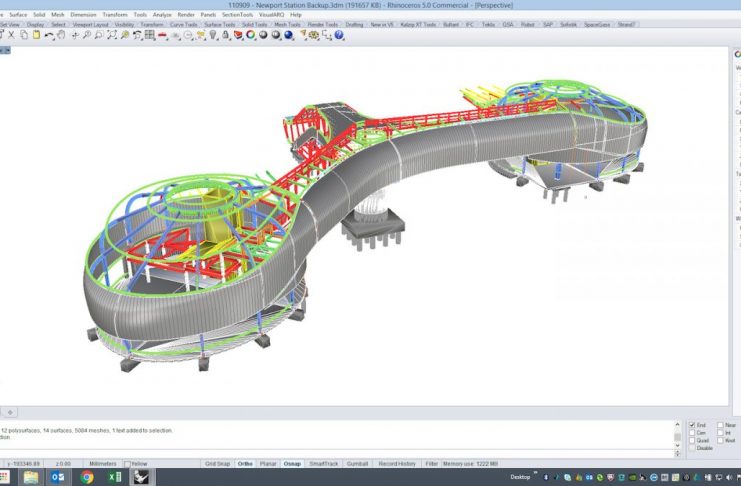Enable the Near osnap checkbox
Screen dimensions: 741x486
[x=719, y=425]
